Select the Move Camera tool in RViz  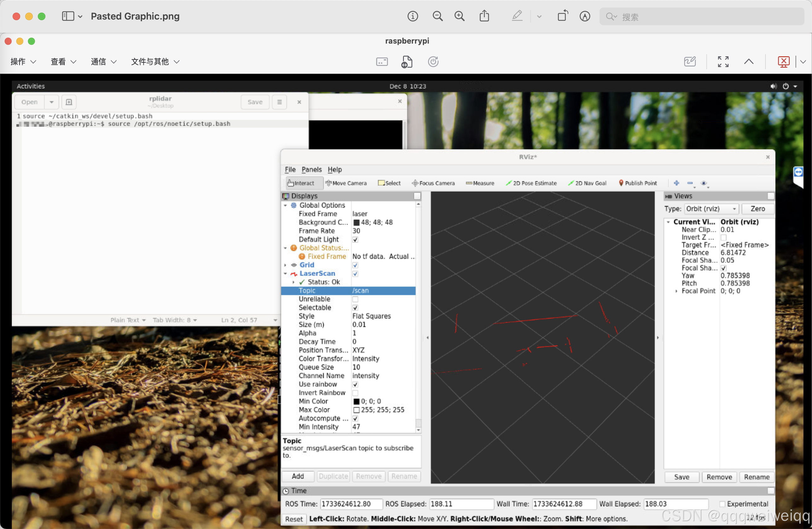[x=346, y=183]
